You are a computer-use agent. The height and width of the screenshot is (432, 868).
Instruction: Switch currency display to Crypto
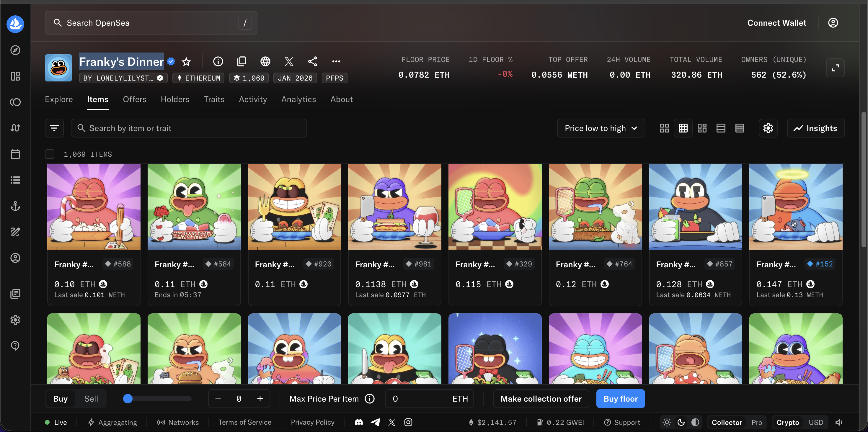(x=788, y=422)
